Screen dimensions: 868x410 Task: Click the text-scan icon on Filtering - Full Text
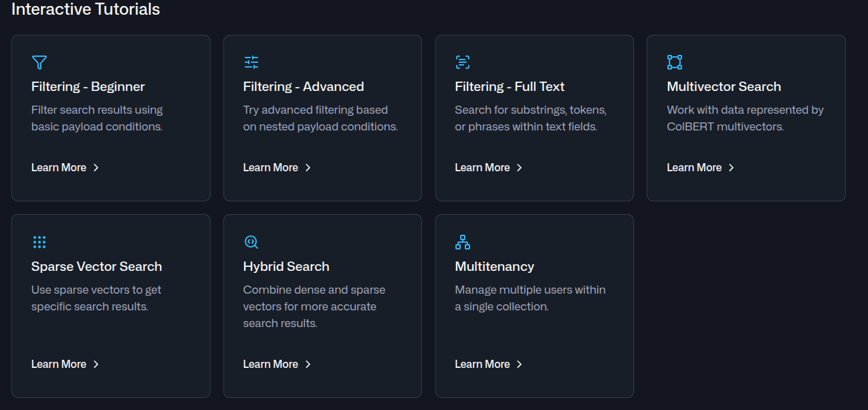tap(463, 62)
